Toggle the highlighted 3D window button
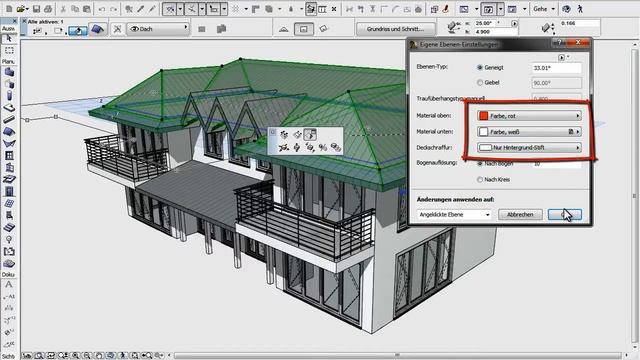 tap(489, 9)
